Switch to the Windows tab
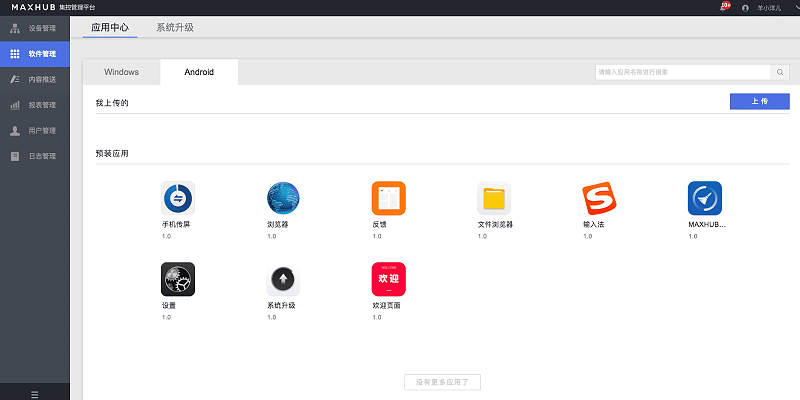800x400 pixels. tap(121, 72)
